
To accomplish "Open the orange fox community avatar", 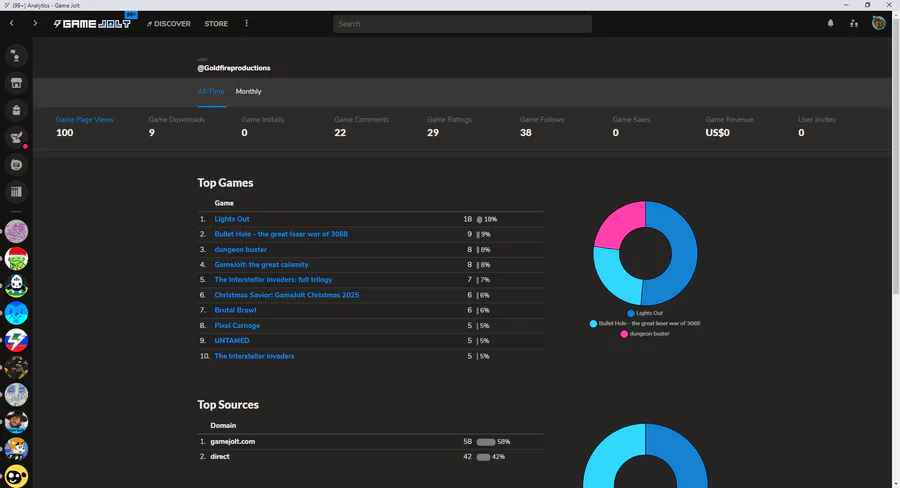I will 16,449.
